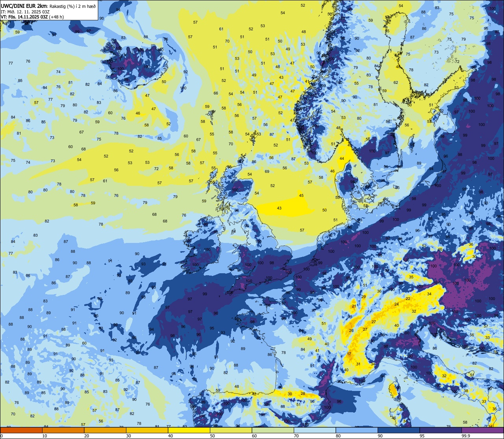Click the humidity value 29 on the map
This screenshot has width=504, height=439.
(363, 296)
